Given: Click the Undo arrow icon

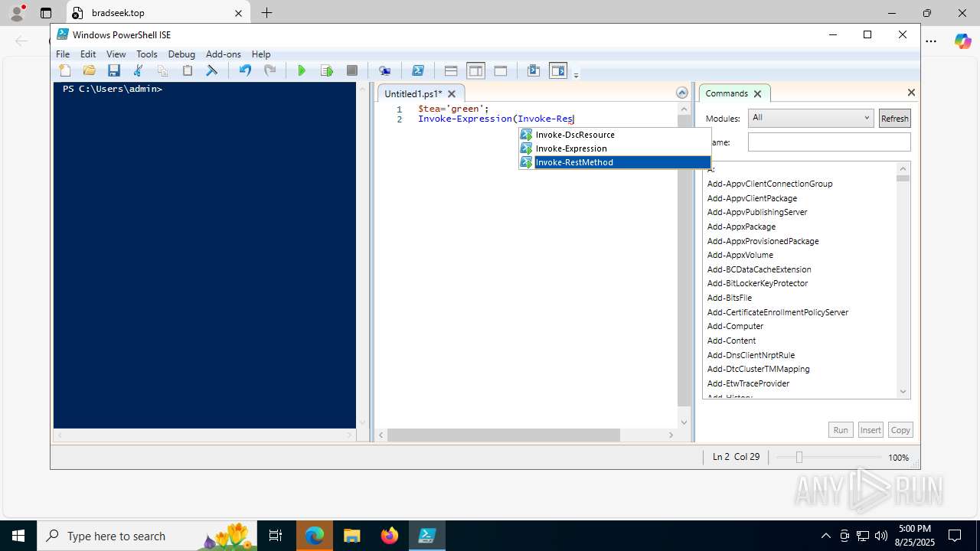Looking at the screenshot, I should click(x=245, y=70).
